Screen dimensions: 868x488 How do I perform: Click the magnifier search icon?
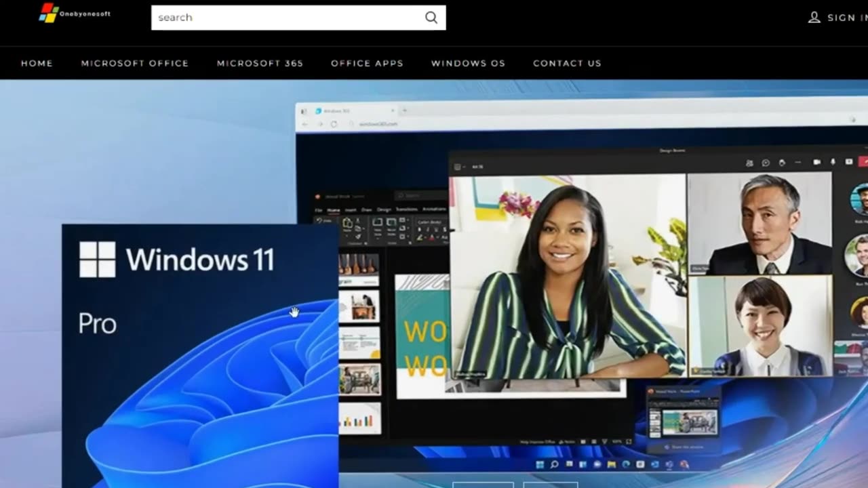click(x=431, y=18)
